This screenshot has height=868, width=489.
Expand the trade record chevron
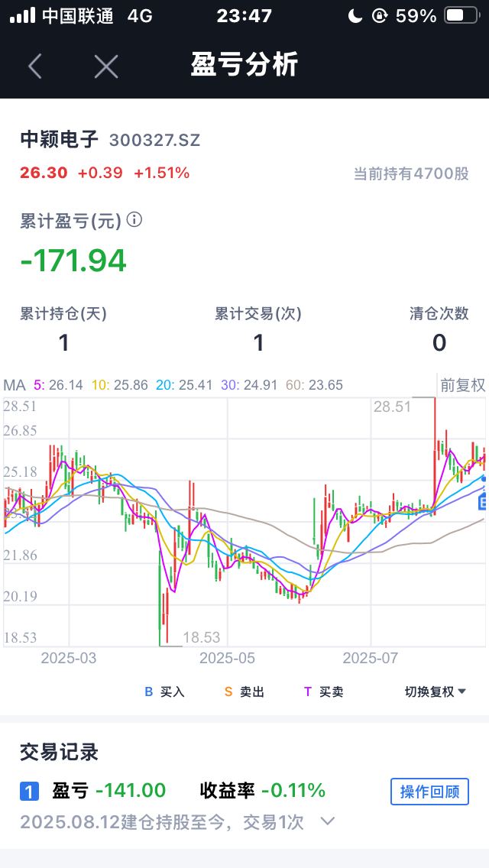(328, 821)
